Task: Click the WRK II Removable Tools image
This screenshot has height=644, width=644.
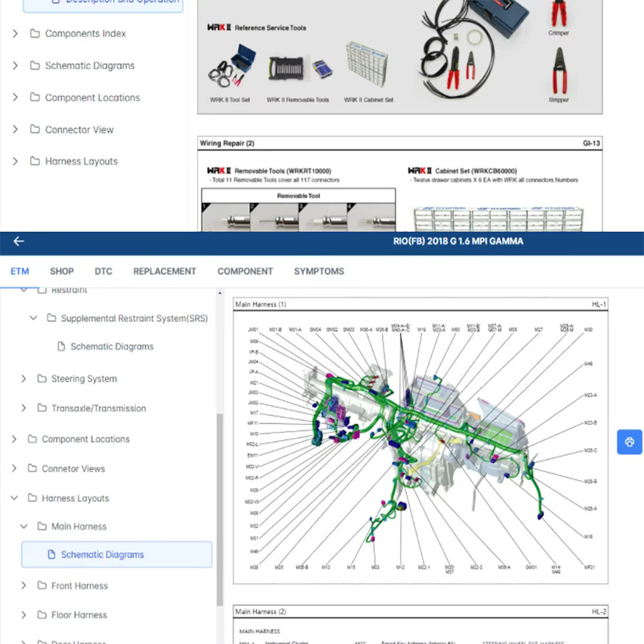Action: [x=301, y=68]
